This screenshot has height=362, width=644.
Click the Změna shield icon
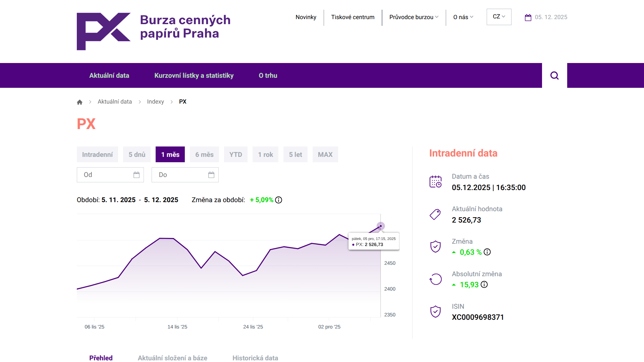pos(435,247)
